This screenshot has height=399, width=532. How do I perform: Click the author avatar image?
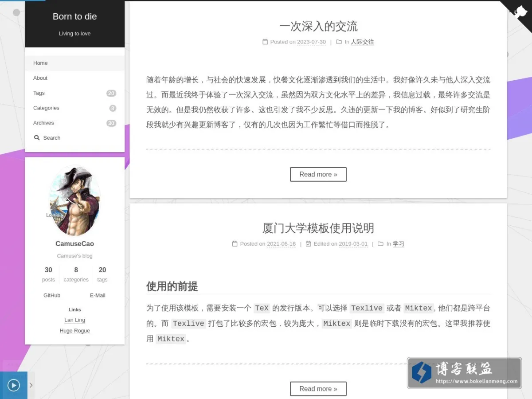(74, 201)
